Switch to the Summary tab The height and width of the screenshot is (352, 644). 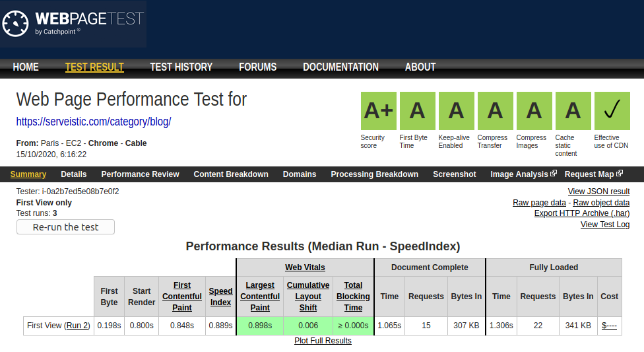tap(28, 174)
